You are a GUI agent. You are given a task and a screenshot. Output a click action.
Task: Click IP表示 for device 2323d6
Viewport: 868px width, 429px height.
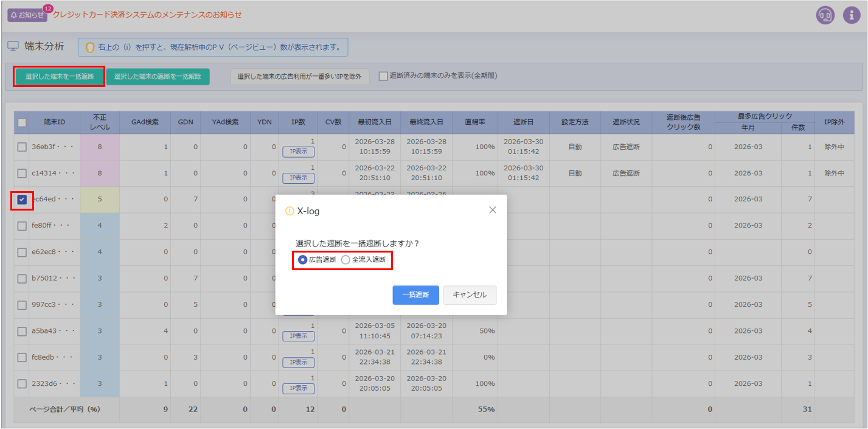(x=298, y=388)
